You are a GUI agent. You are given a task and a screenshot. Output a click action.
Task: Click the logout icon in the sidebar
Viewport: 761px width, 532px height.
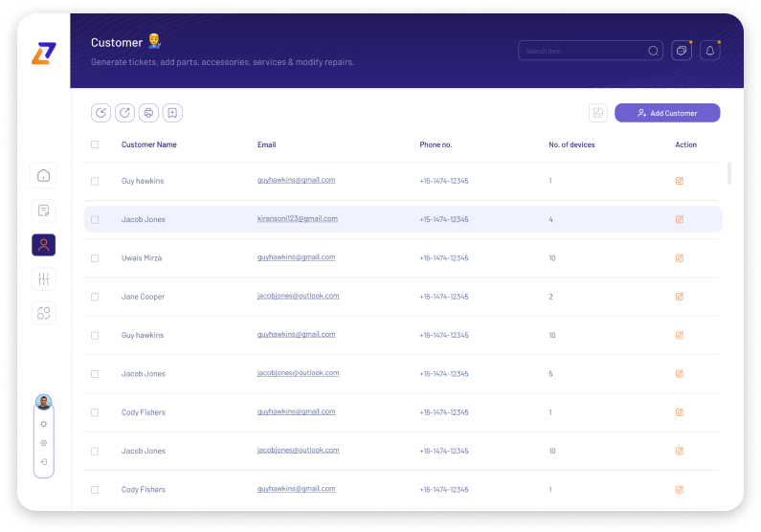point(43,462)
